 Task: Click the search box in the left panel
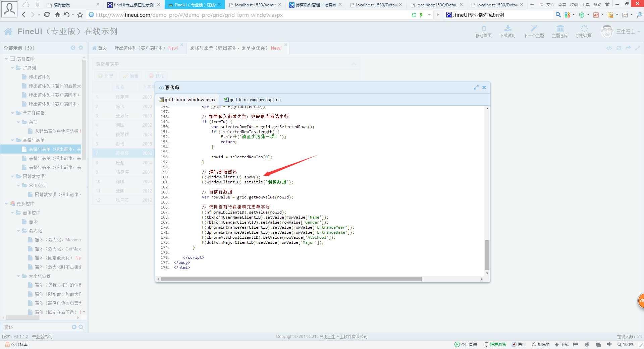coord(36,327)
